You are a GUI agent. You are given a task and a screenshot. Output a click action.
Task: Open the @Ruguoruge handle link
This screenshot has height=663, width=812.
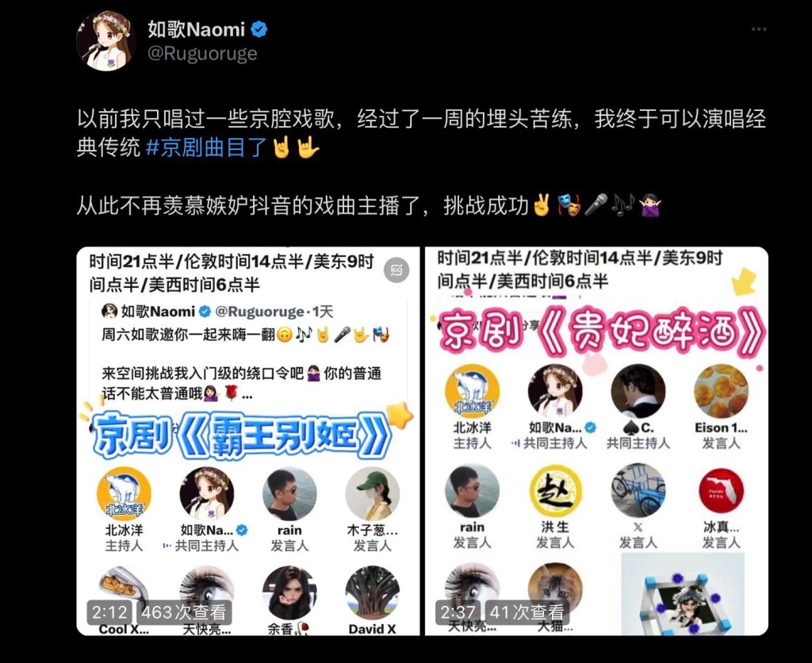[202, 53]
